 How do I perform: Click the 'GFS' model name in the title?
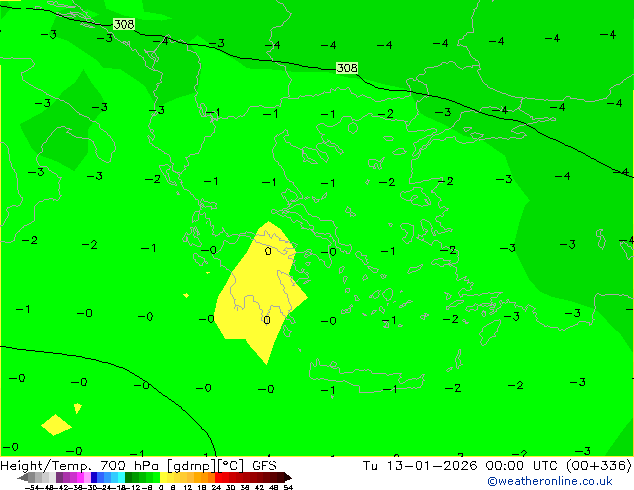pos(264,466)
